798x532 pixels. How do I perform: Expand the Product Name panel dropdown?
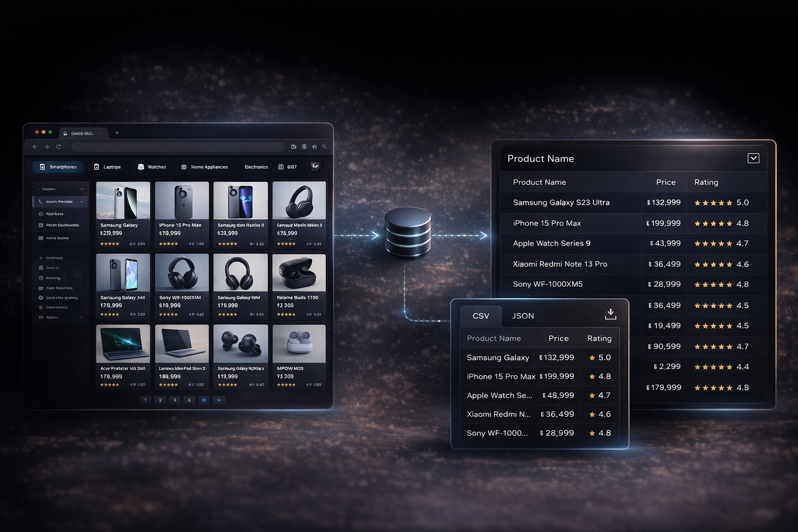point(753,158)
